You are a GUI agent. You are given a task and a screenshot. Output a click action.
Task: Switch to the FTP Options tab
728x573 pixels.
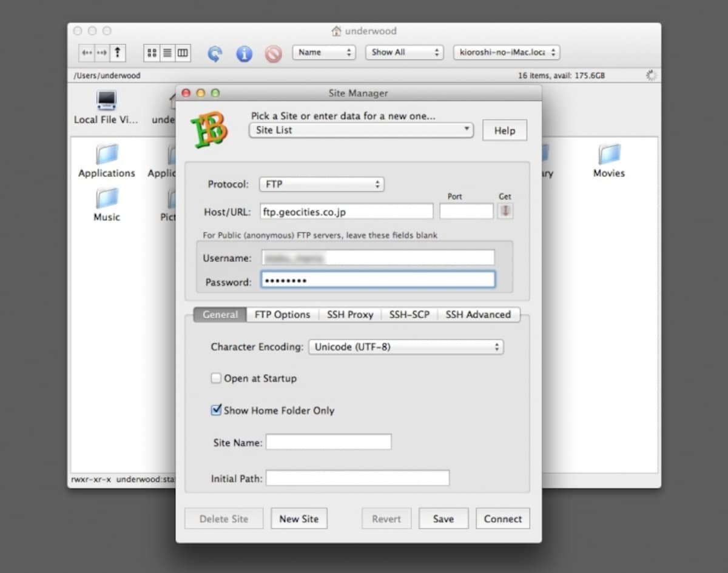pyautogui.click(x=282, y=315)
